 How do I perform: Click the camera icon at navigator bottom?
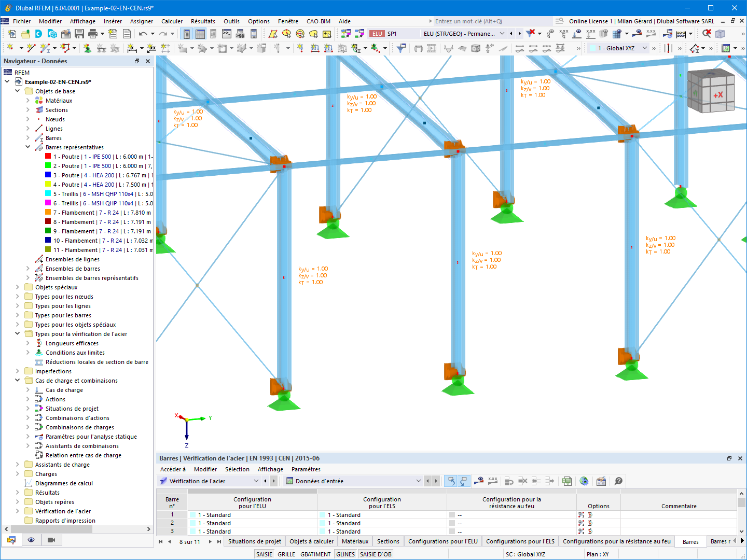point(51,540)
